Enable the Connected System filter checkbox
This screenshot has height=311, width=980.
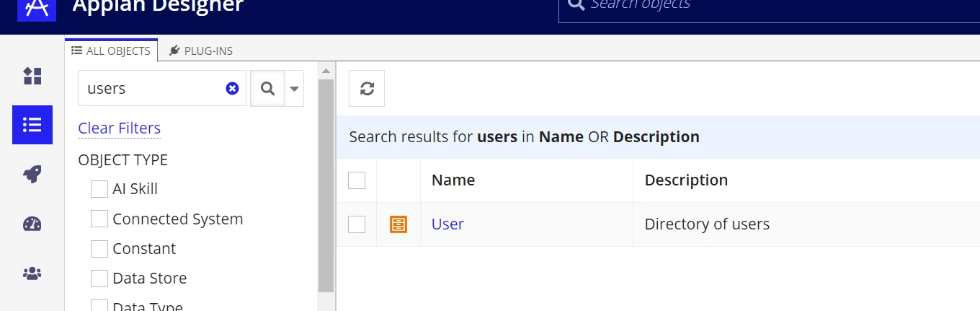(x=99, y=219)
